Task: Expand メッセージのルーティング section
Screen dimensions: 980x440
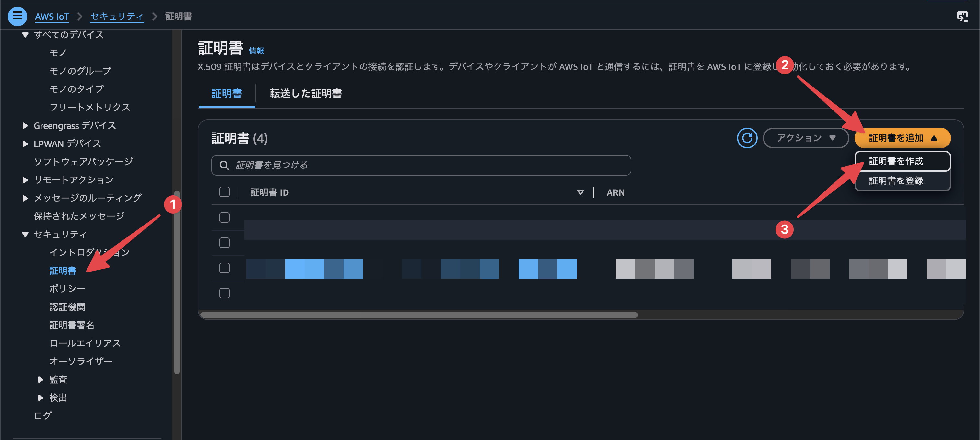Action: click(25, 198)
